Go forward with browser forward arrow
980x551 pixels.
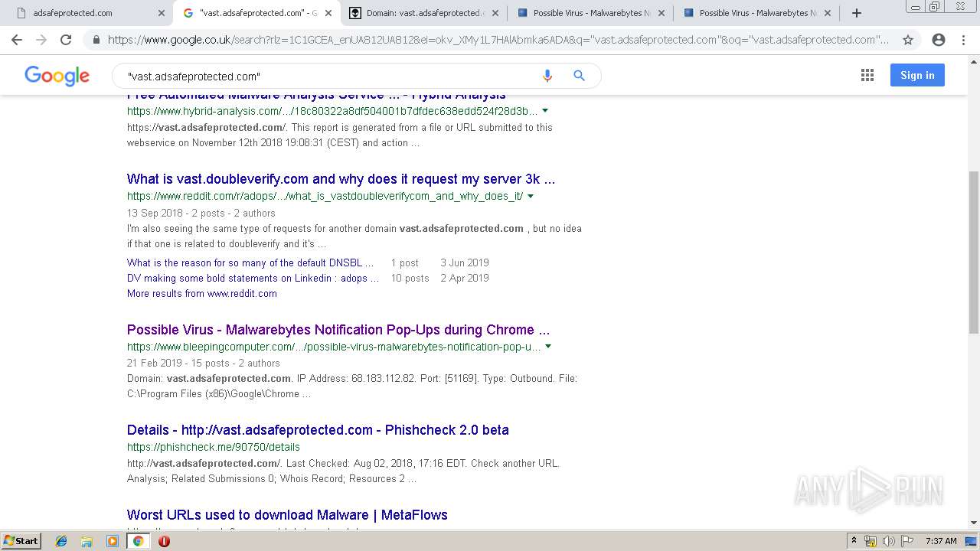click(x=41, y=40)
